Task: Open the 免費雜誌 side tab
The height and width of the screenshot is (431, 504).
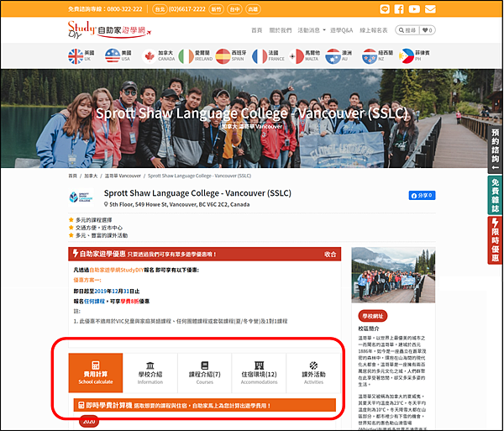Action: [x=495, y=195]
